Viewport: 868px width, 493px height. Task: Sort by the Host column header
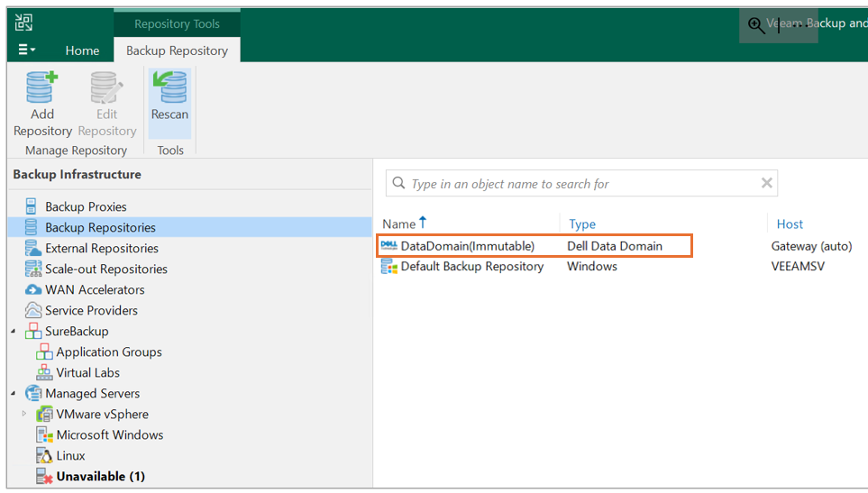tap(790, 224)
